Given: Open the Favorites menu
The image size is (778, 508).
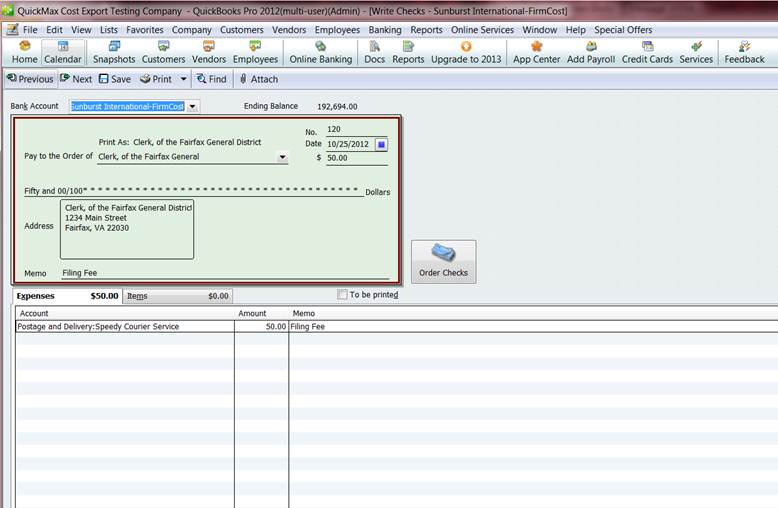Looking at the screenshot, I should (144, 30).
